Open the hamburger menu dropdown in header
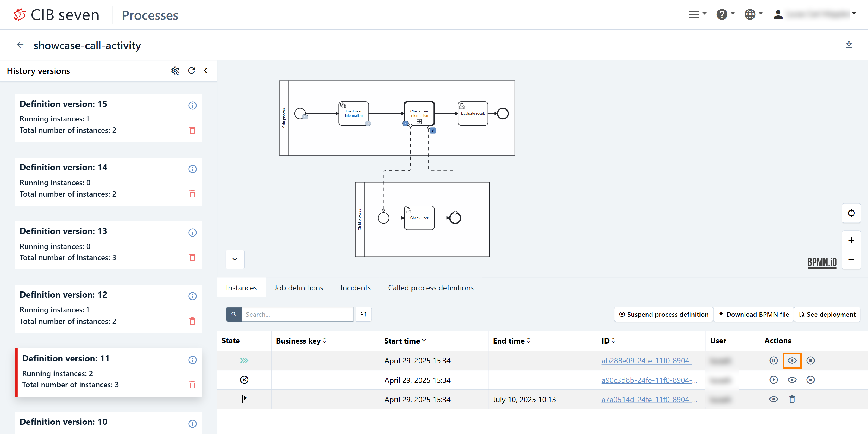The height and width of the screenshot is (434, 868). click(697, 14)
